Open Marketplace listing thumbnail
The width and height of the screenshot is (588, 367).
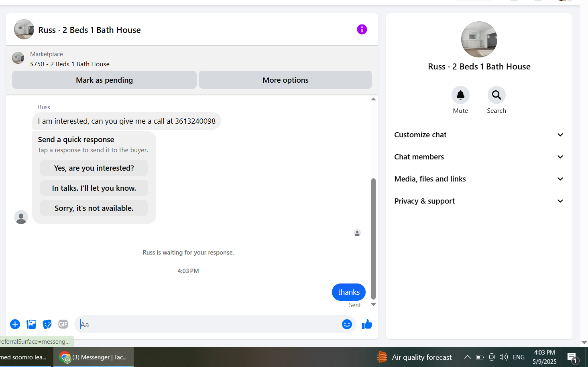coord(18,58)
